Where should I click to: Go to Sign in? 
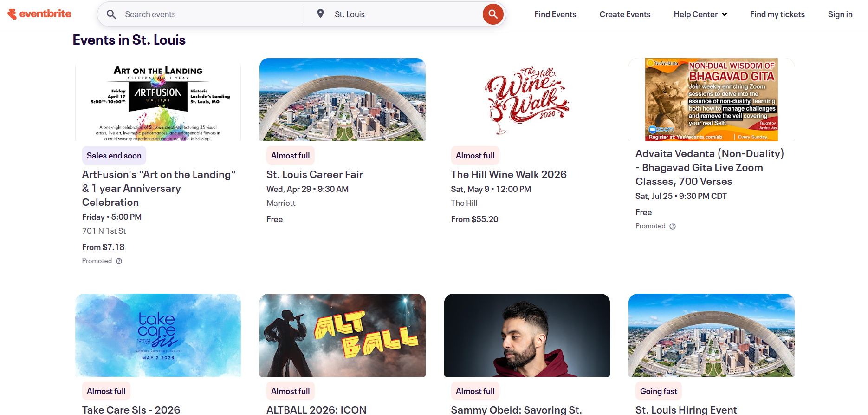840,14
